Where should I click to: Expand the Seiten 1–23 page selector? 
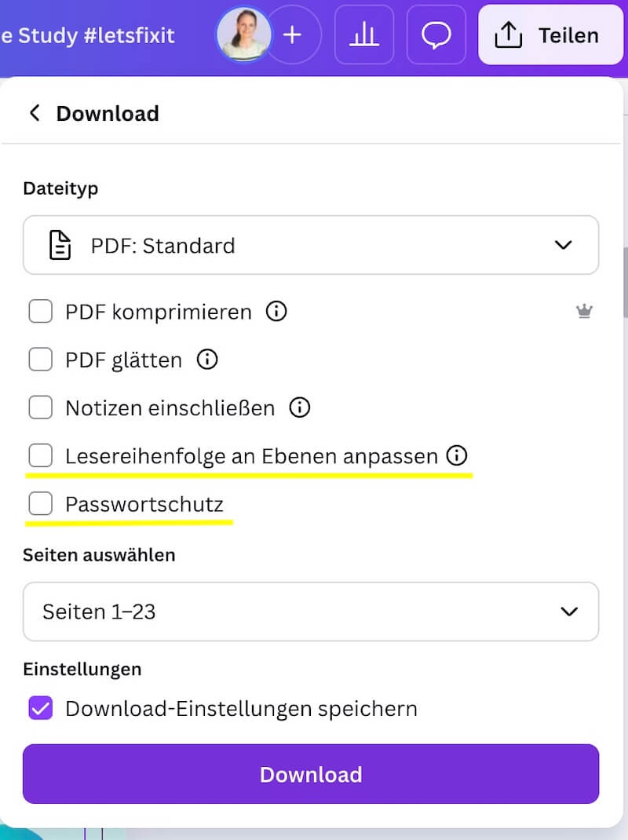pos(311,611)
